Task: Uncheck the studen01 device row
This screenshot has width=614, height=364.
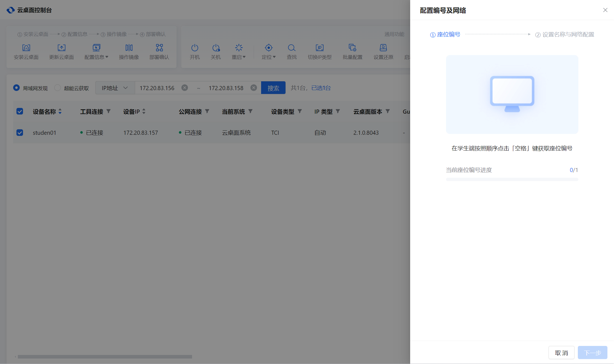Action: tap(19, 132)
